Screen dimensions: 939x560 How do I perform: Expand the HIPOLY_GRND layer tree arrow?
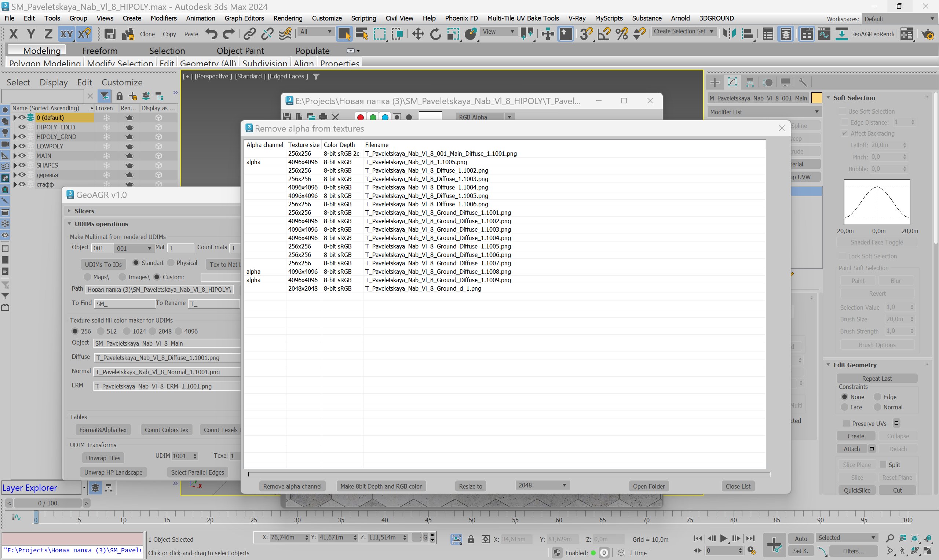[x=15, y=137]
